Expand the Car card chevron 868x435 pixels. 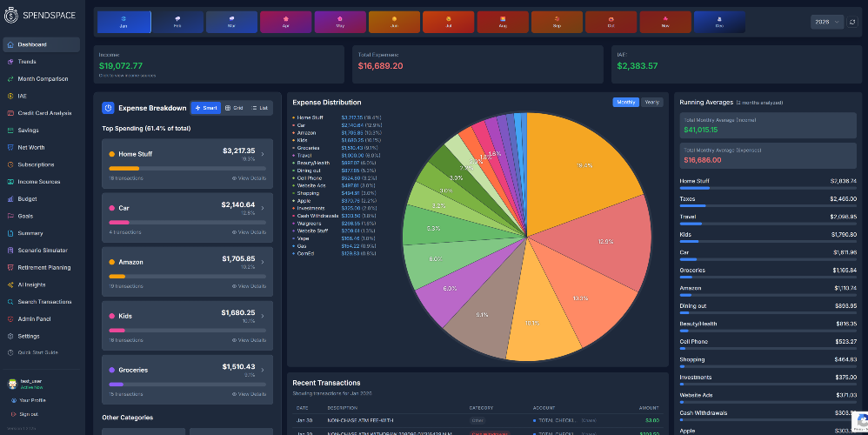click(263, 208)
